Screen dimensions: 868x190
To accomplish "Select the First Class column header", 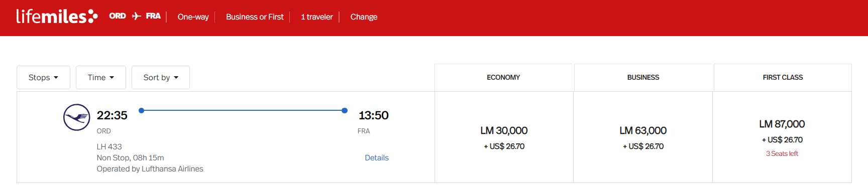I will click(x=783, y=77).
